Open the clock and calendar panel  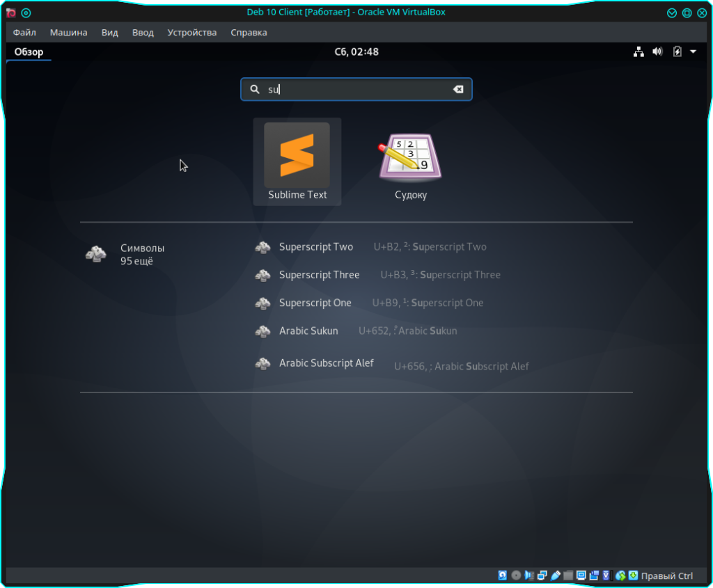pos(356,51)
